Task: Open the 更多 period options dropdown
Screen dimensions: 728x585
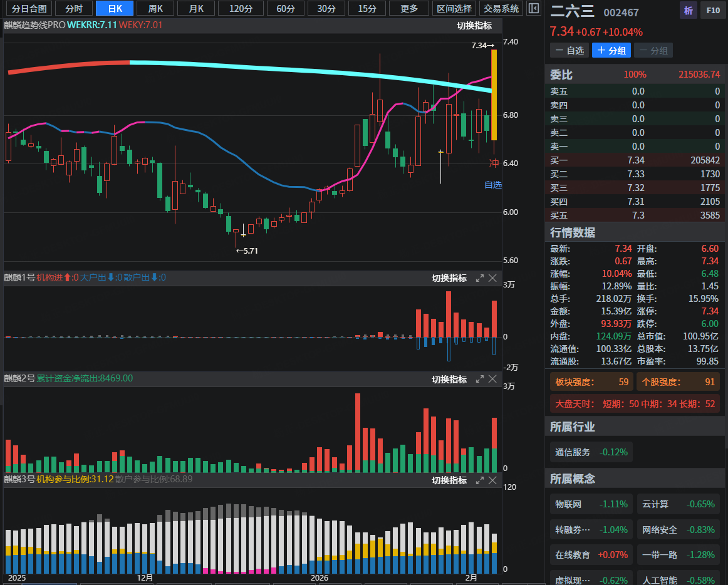Action: [x=409, y=9]
